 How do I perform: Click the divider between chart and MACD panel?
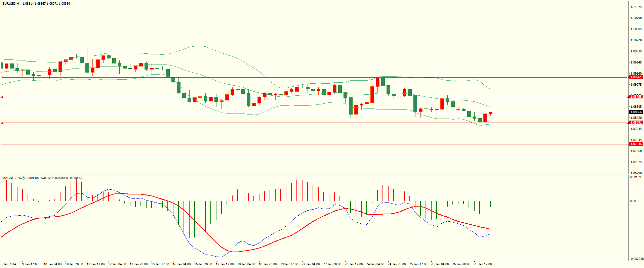[314, 174]
